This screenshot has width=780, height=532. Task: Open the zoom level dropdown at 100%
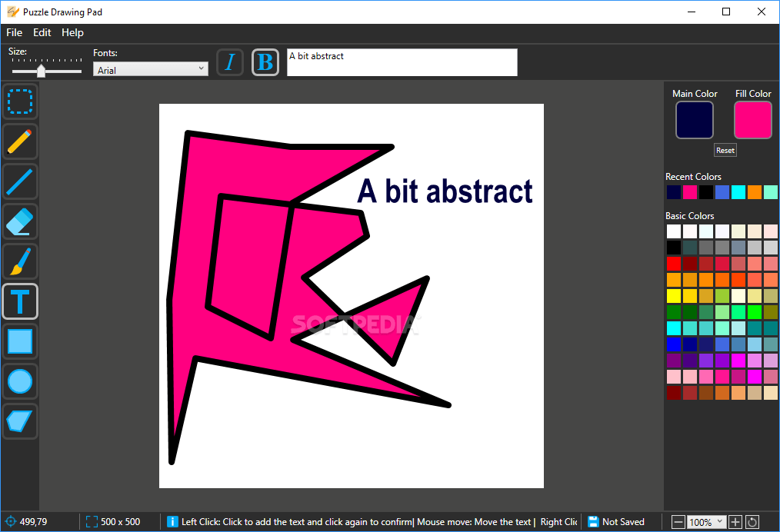click(706, 521)
